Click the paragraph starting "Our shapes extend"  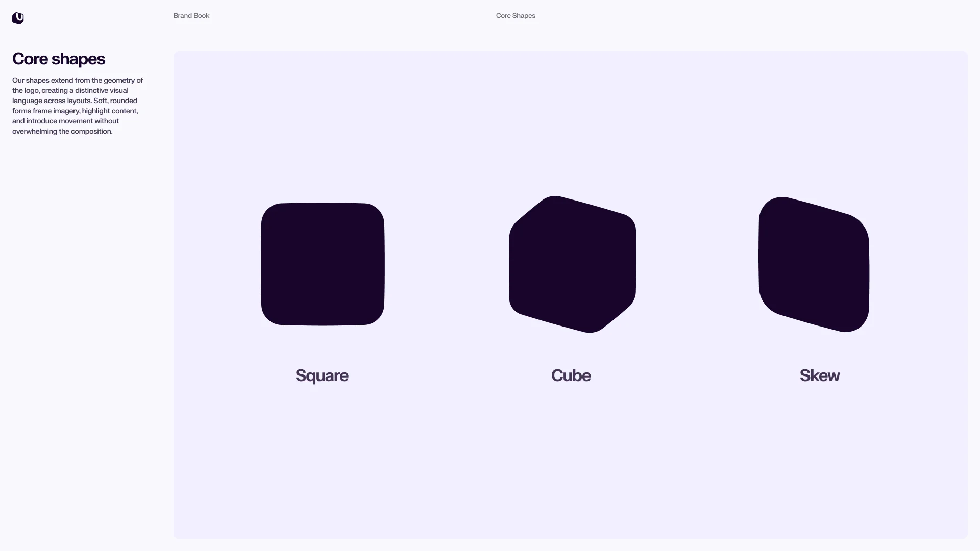pos(78,106)
